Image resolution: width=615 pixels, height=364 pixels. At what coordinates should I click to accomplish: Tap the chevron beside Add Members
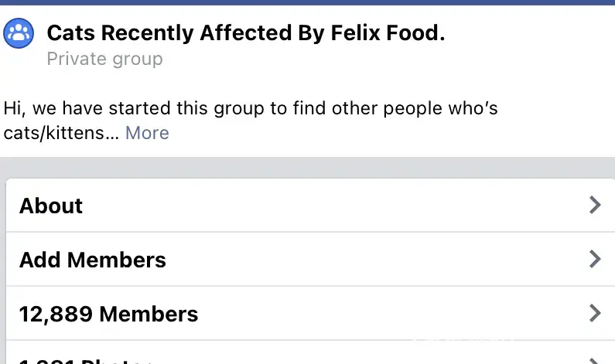point(594,259)
